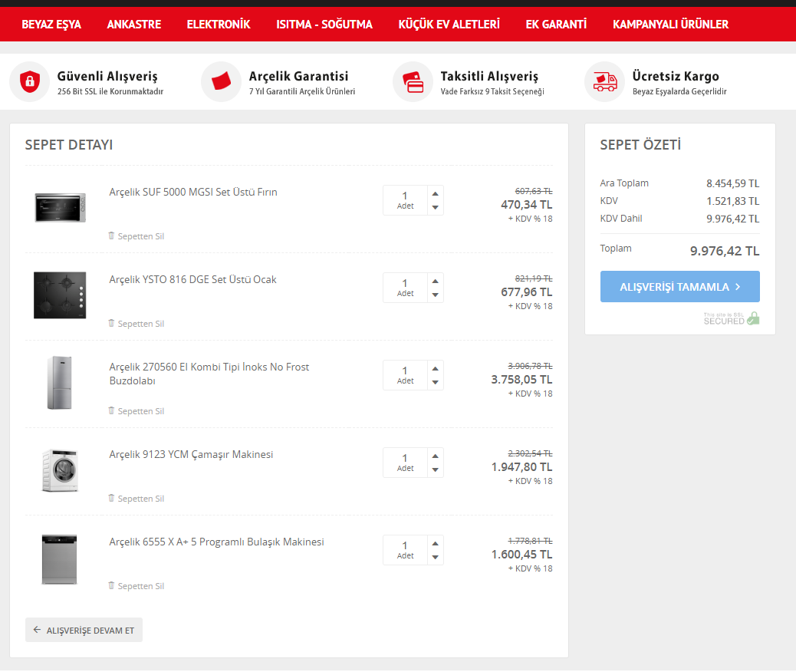796x672 pixels.
Task: Decrease quantity of SUF 5000 MGSI Fırın
Action: coord(435,207)
